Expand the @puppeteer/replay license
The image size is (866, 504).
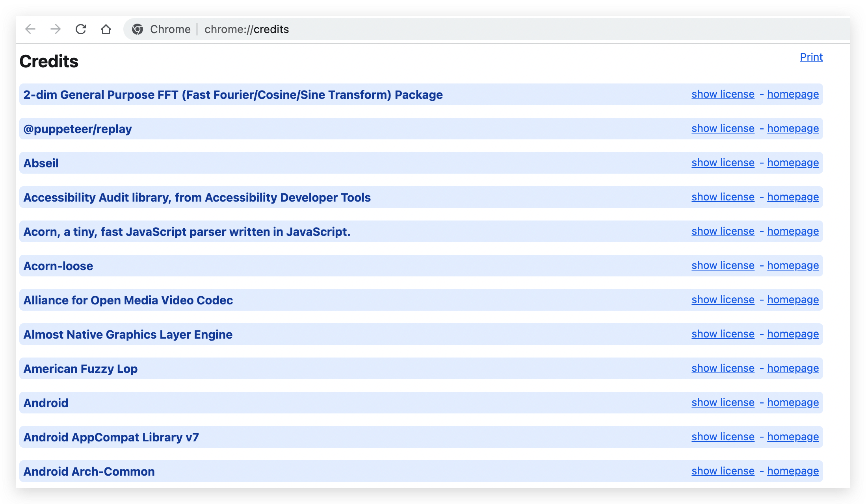(x=723, y=128)
